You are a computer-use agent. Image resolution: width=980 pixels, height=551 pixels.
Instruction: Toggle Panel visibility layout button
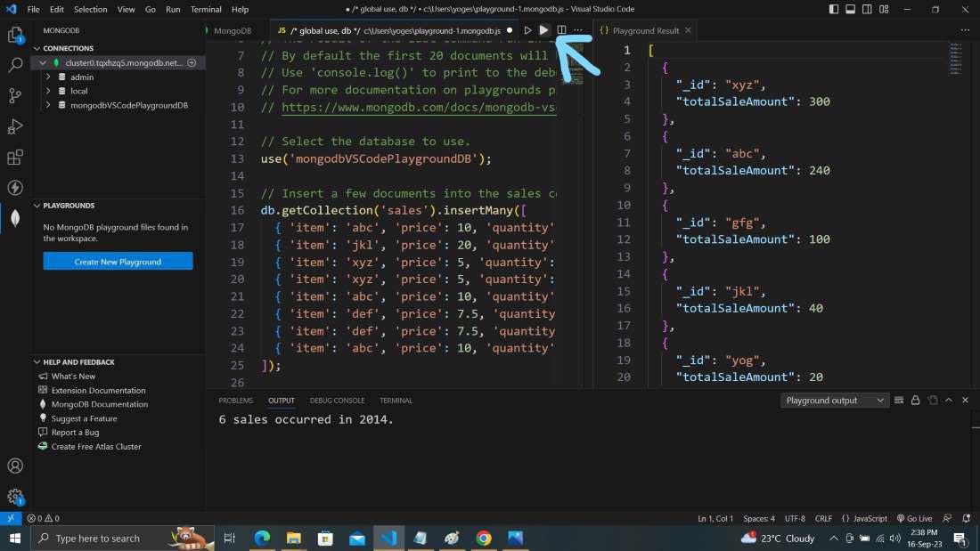(x=851, y=9)
